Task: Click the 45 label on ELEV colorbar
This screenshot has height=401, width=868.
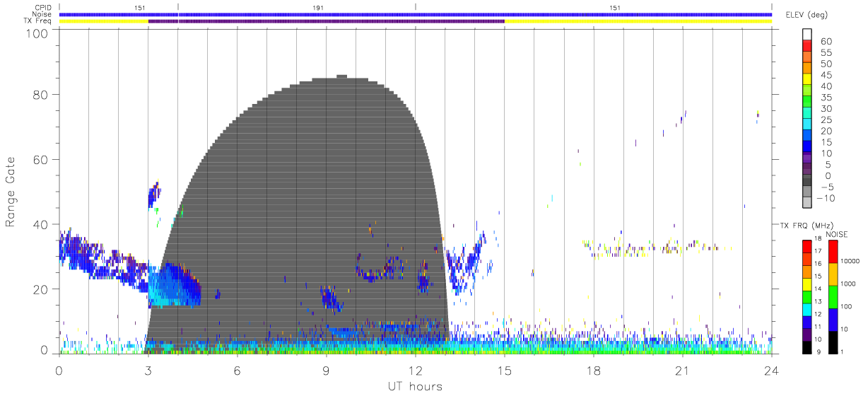Action: point(826,75)
